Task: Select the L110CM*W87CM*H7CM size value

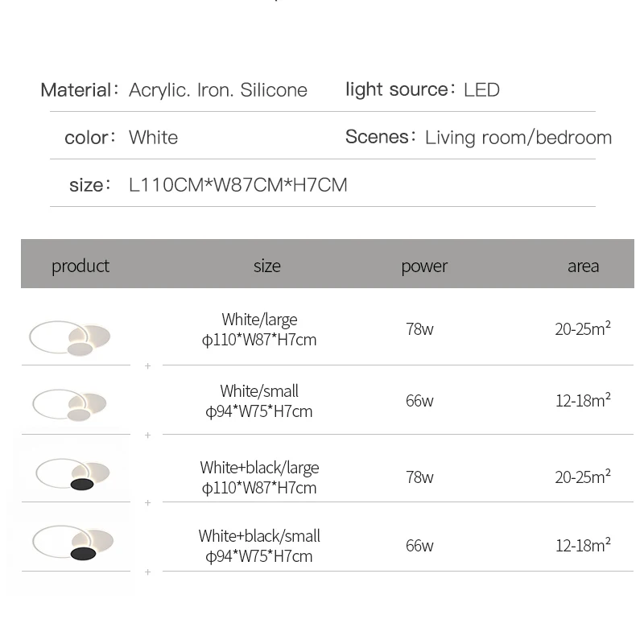Action: [x=238, y=185]
